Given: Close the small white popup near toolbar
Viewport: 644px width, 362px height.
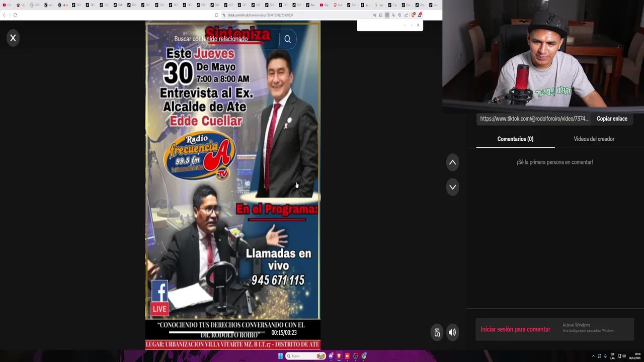Looking at the screenshot, I should tap(418, 25).
